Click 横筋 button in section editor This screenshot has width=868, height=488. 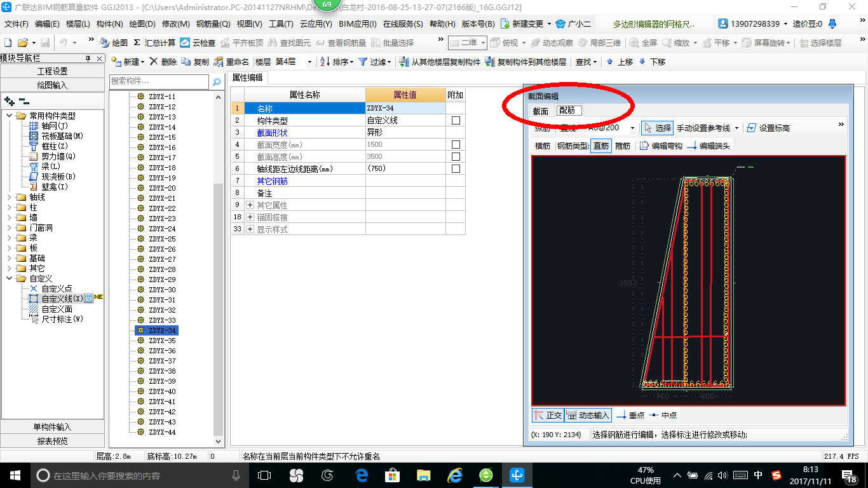pos(543,146)
